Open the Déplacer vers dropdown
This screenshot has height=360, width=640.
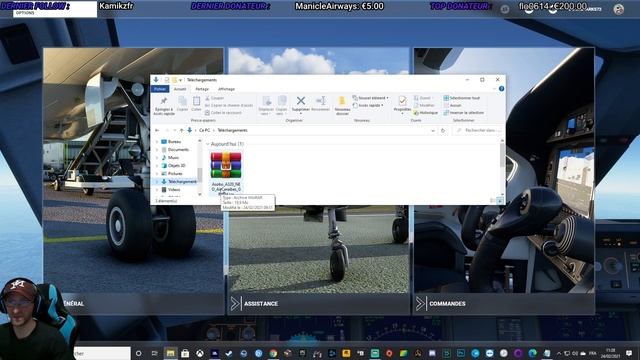click(x=266, y=106)
